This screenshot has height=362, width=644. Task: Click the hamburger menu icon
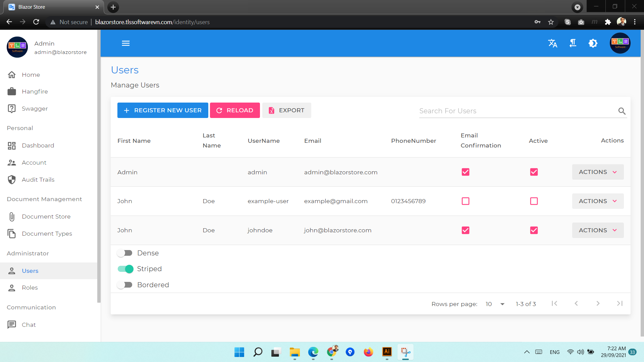pyautogui.click(x=125, y=43)
